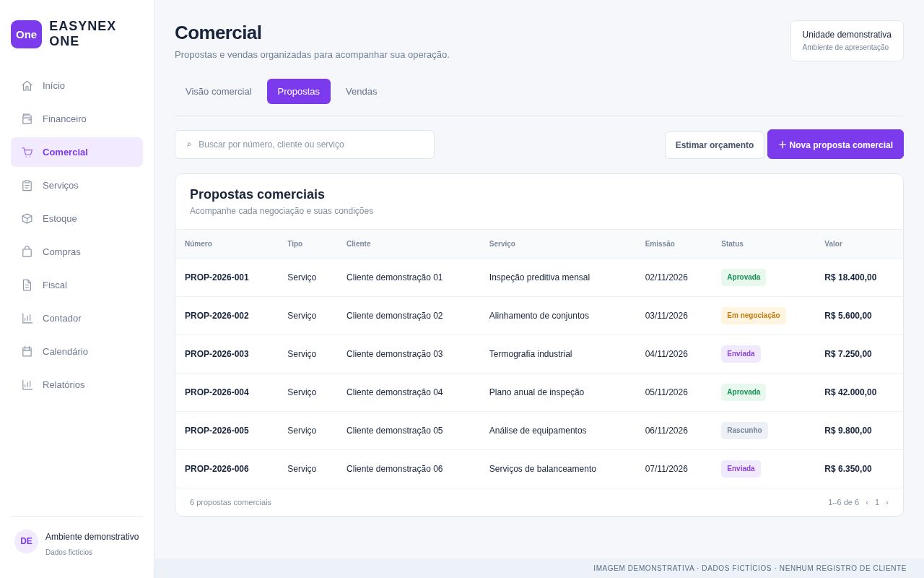Create a Nova proposta comercial
The image size is (924, 578).
(835, 144)
